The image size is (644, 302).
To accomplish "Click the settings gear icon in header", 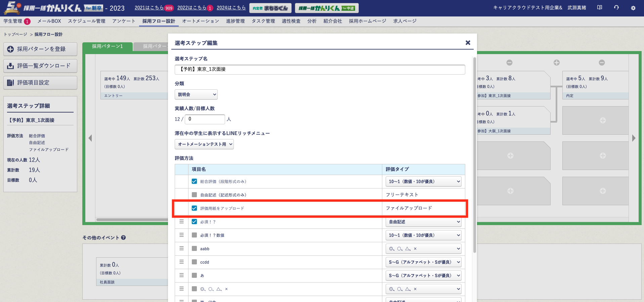I will [633, 8].
